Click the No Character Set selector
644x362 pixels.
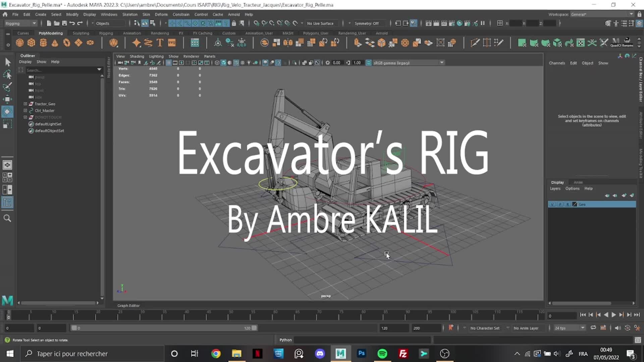pyautogui.click(x=485, y=328)
